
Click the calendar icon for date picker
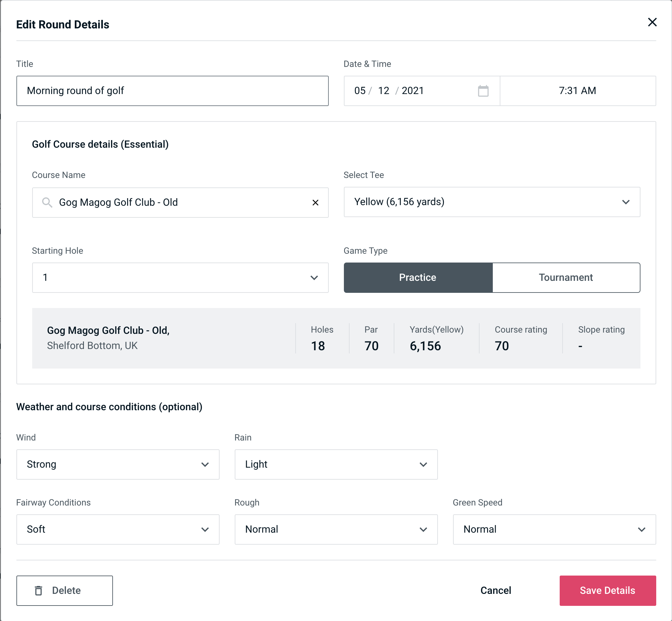482,91
